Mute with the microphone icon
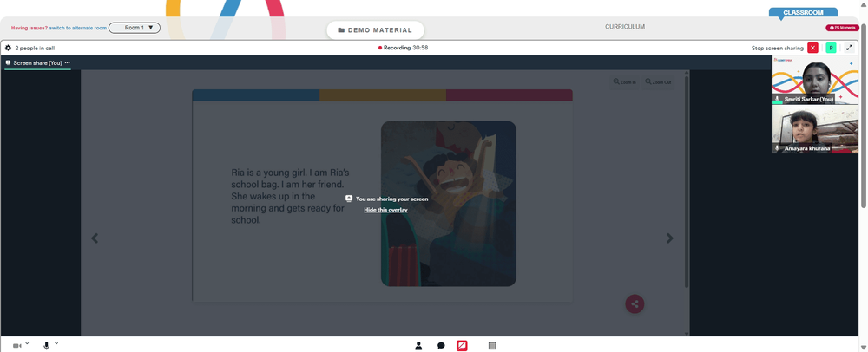868x352 pixels. pyautogui.click(x=47, y=346)
